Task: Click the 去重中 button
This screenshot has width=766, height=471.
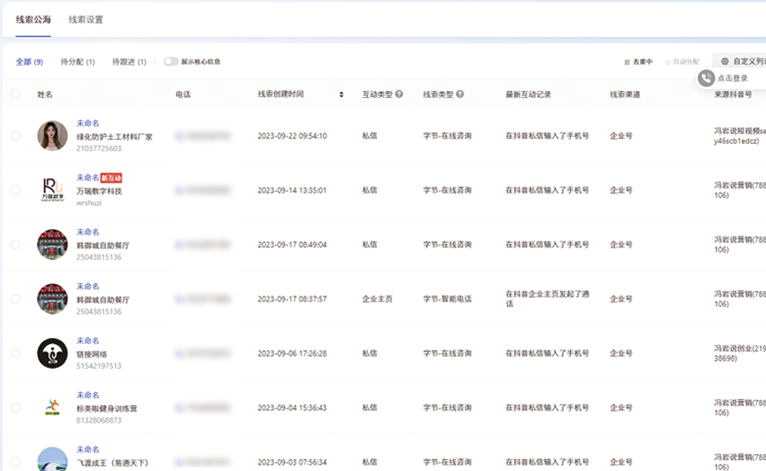Action: pyautogui.click(x=638, y=62)
